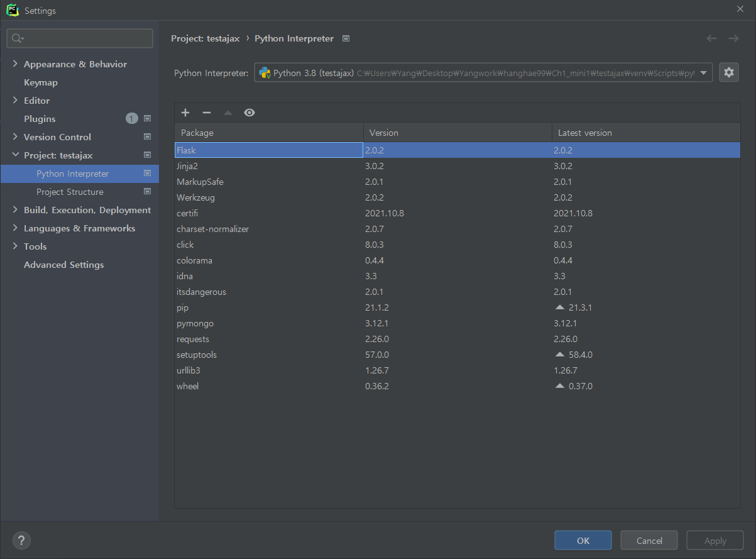Select the idna package row
The height and width of the screenshot is (559, 756).
coord(457,276)
